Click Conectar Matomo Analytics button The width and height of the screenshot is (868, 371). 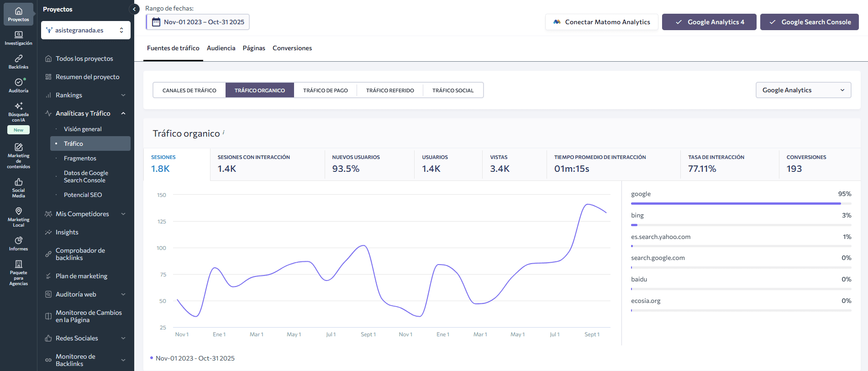[601, 22]
